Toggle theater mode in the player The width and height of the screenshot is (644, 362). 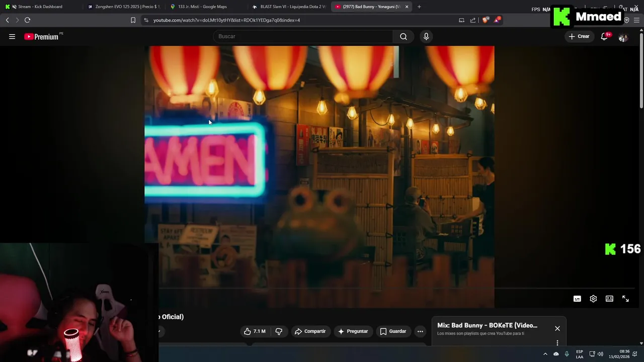point(609,299)
